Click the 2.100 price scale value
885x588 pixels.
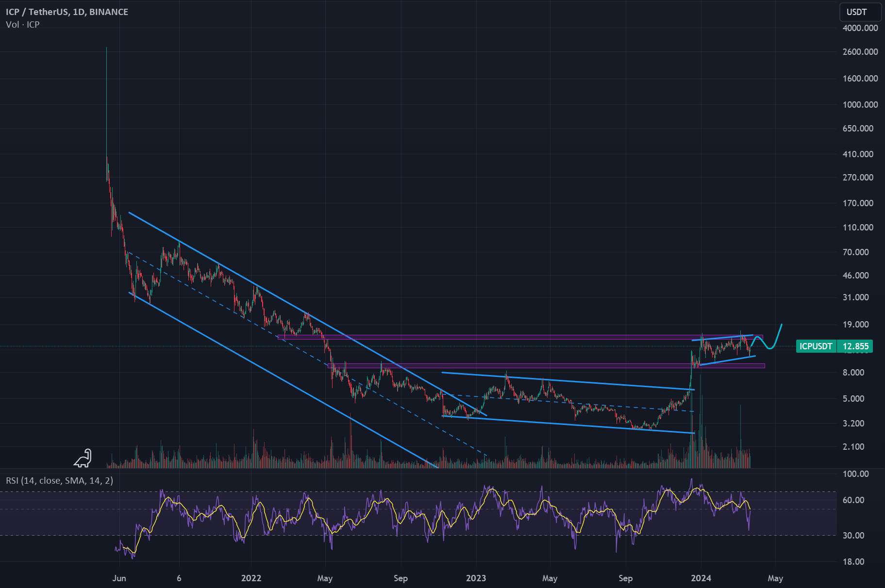click(853, 447)
